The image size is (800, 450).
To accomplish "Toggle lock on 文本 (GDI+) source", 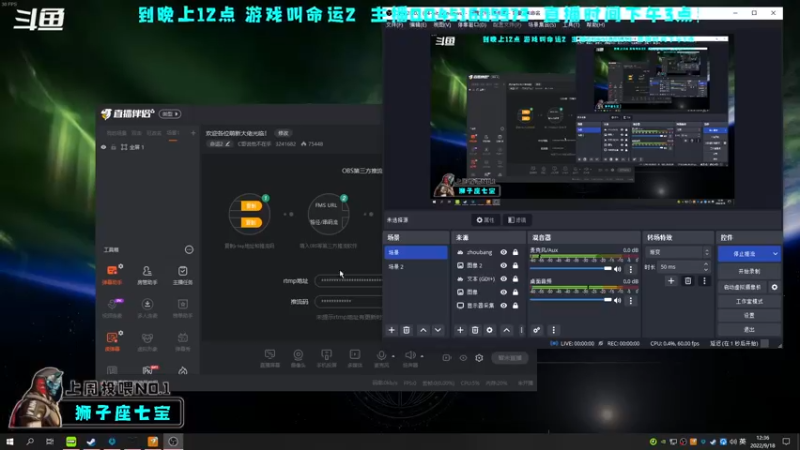I will click(515, 279).
